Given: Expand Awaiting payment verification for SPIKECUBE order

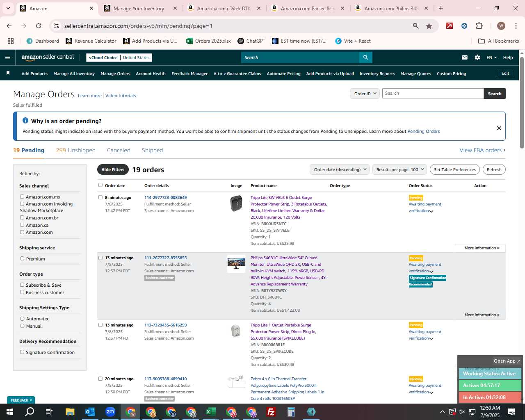Looking at the screenshot, I should coord(431,339).
